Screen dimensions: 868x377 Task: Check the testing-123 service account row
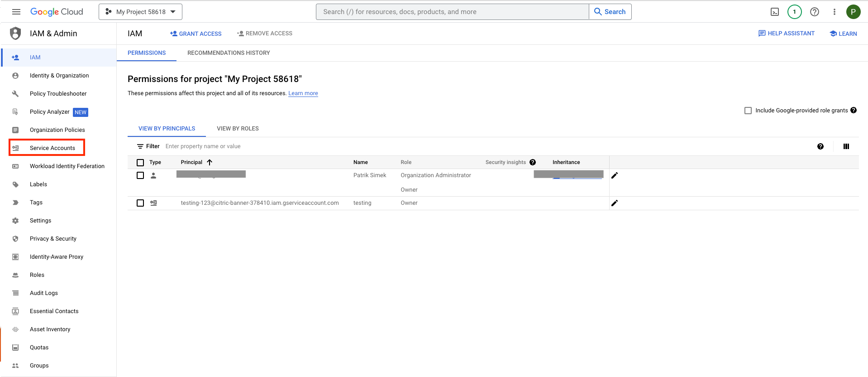(140, 203)
